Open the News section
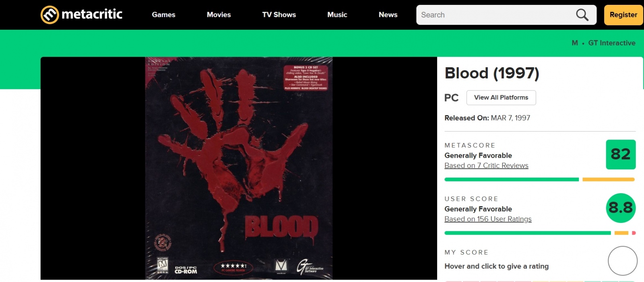This screenshot has width=644, height=282. point(388,15)
